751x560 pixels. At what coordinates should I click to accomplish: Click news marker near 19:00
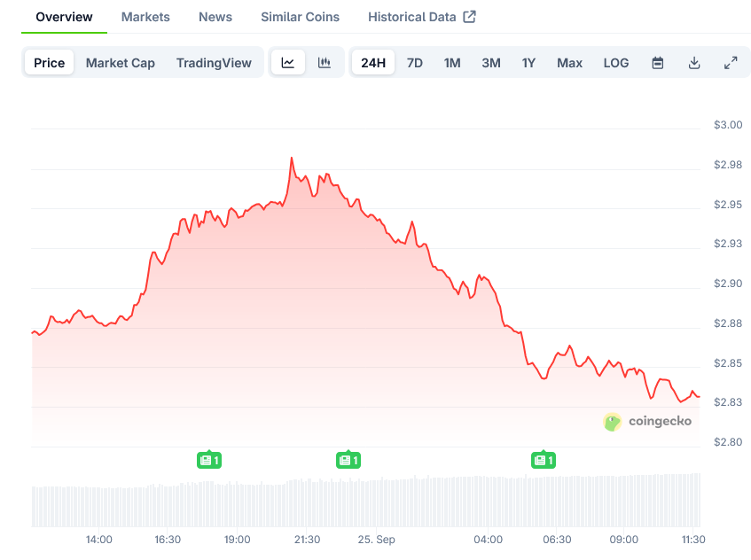[x=209, y=460]
